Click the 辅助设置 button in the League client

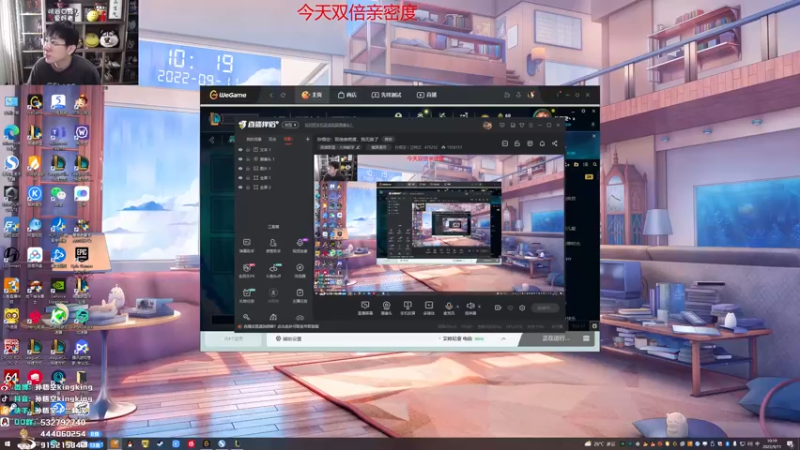pyautogui.click(x=289, y=338)
